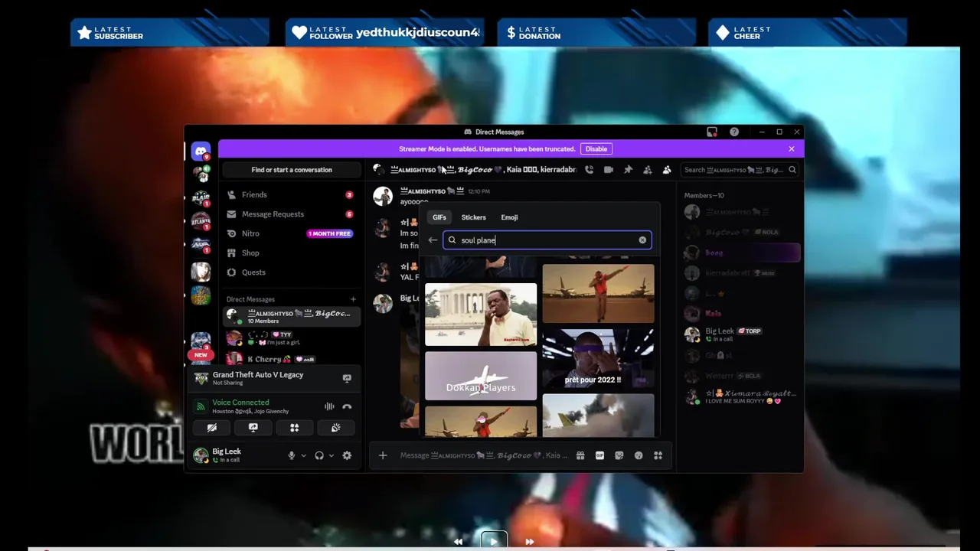The image size is (980, 551).
Task: Start an activity in voice panel
Action: pos(294,428)
